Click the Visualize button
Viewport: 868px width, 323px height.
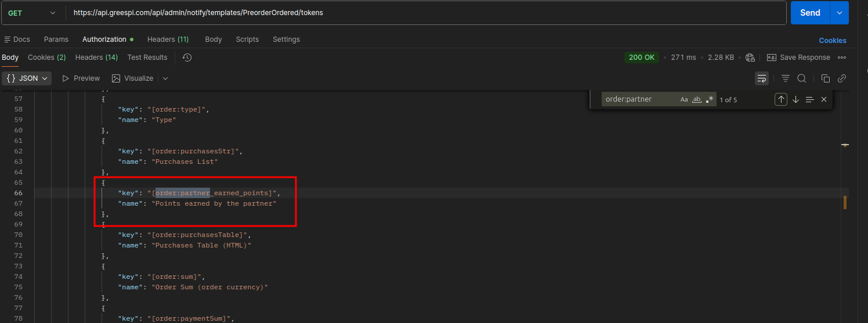click(x=133, y=78)
